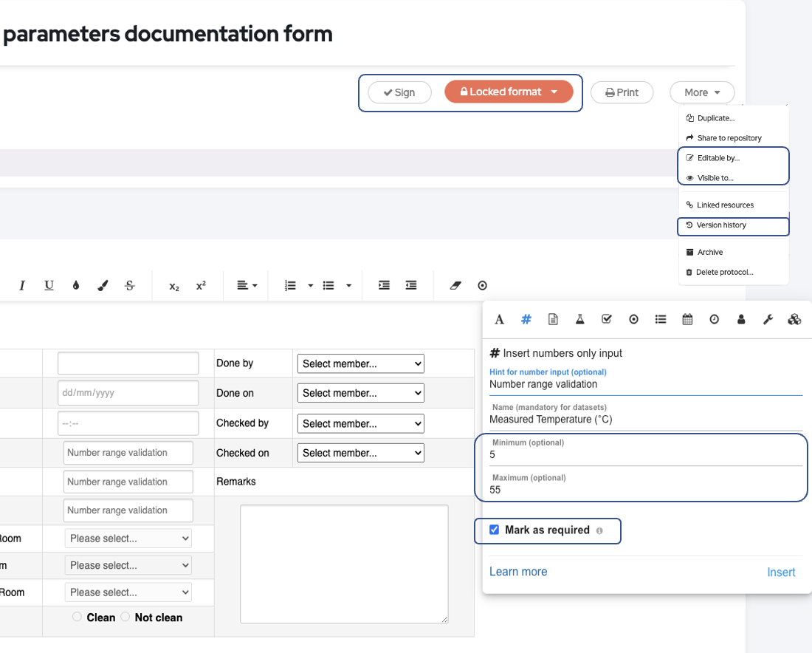Open Version history from More menu

coord(720,225)
